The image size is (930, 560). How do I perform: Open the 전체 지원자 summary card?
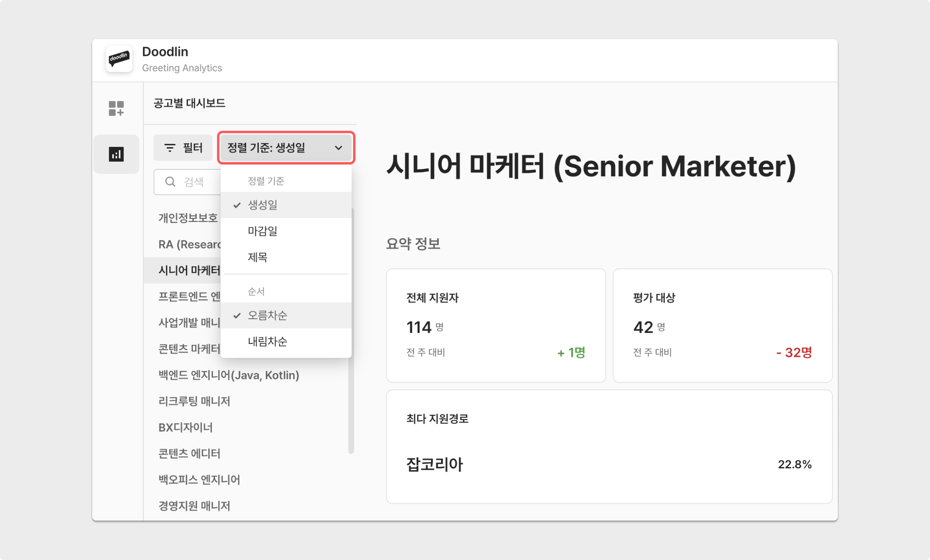click(496, 325)
